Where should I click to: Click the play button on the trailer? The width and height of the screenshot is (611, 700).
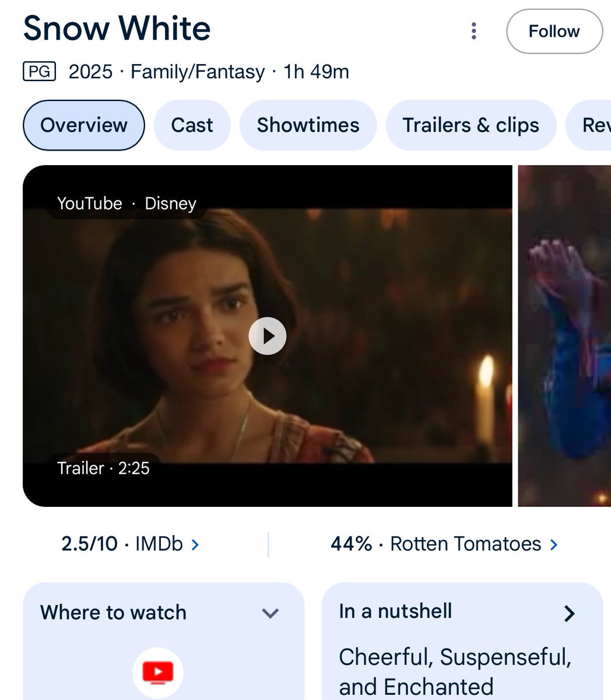pos(268,335)
